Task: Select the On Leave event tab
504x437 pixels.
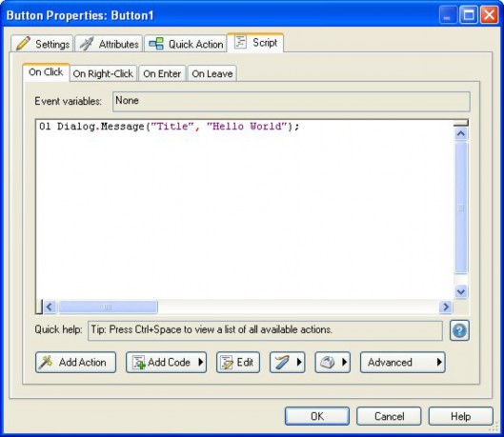Action: (212, 73)
